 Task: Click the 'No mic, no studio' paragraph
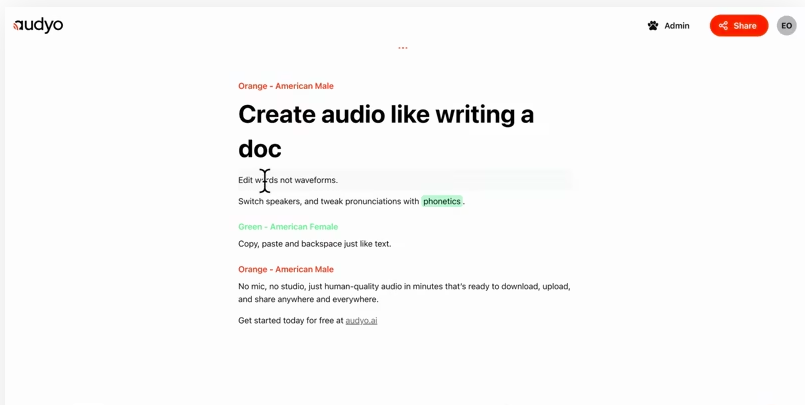(x=403, y=286)
